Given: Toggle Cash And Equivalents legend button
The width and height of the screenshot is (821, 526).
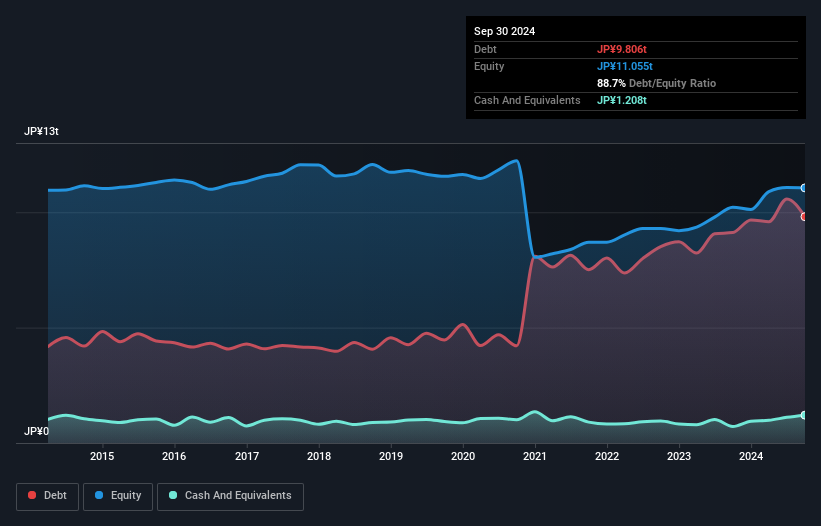Looking at the screenshot, I should click(x=230, y=496).
